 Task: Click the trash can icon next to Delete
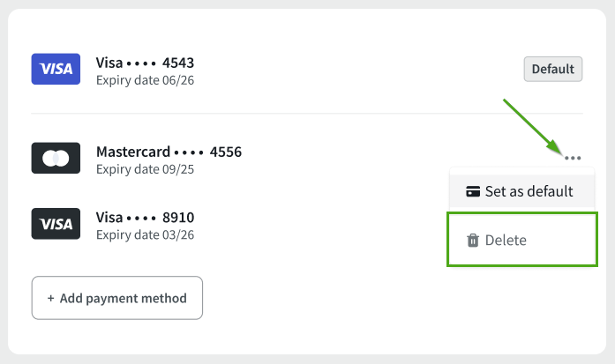pos(473,241)
